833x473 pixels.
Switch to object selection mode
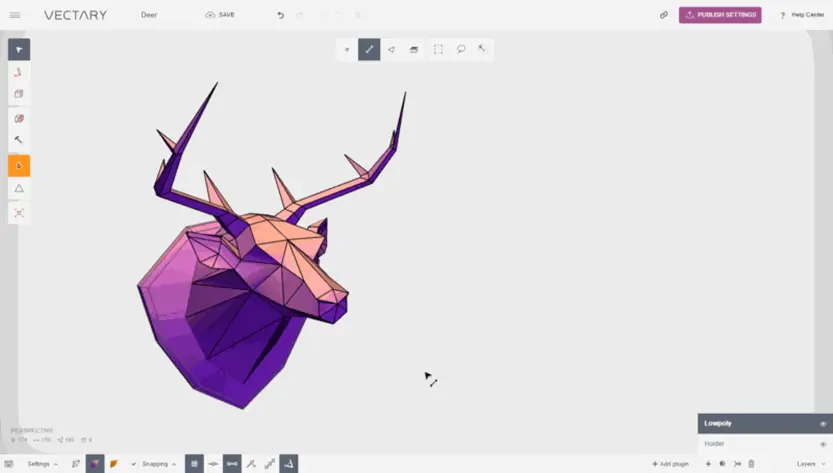click(414, 49)
